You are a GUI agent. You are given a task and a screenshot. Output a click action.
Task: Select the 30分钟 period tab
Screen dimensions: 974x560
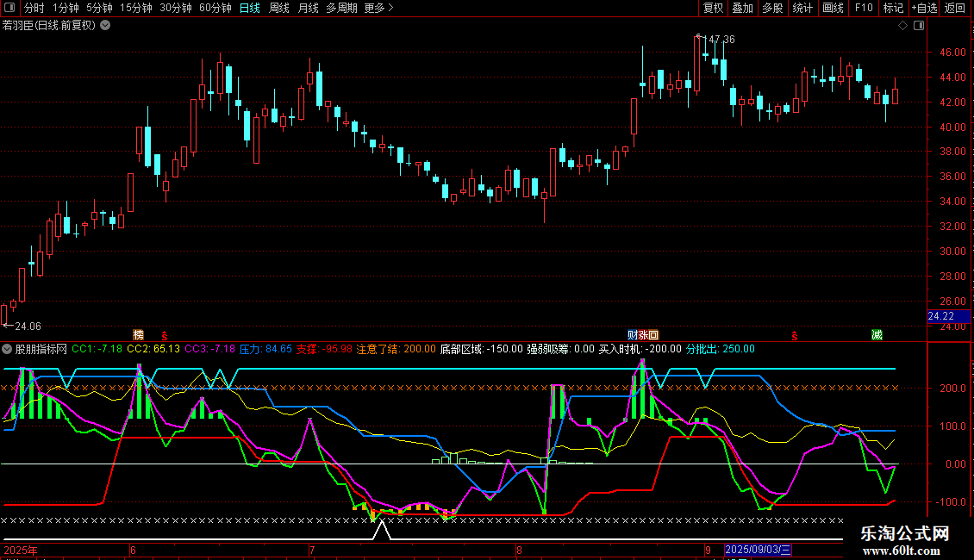(x=175, y=8)
